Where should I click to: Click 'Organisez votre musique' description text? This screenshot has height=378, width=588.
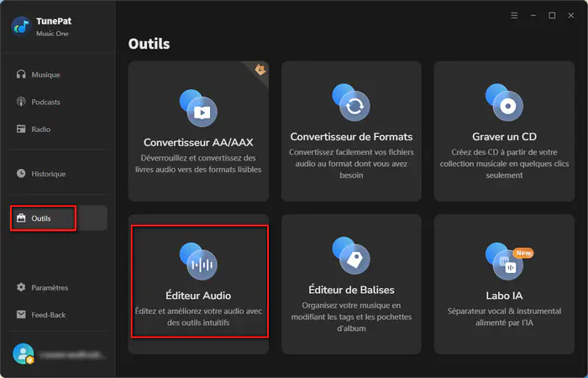click(351, 317)
